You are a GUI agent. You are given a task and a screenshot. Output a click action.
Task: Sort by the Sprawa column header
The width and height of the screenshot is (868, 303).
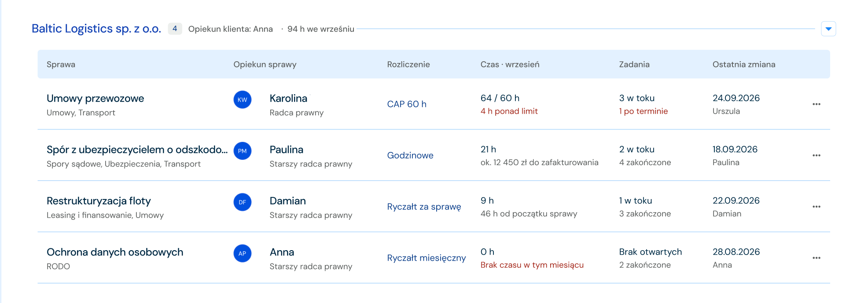[61, 64]
